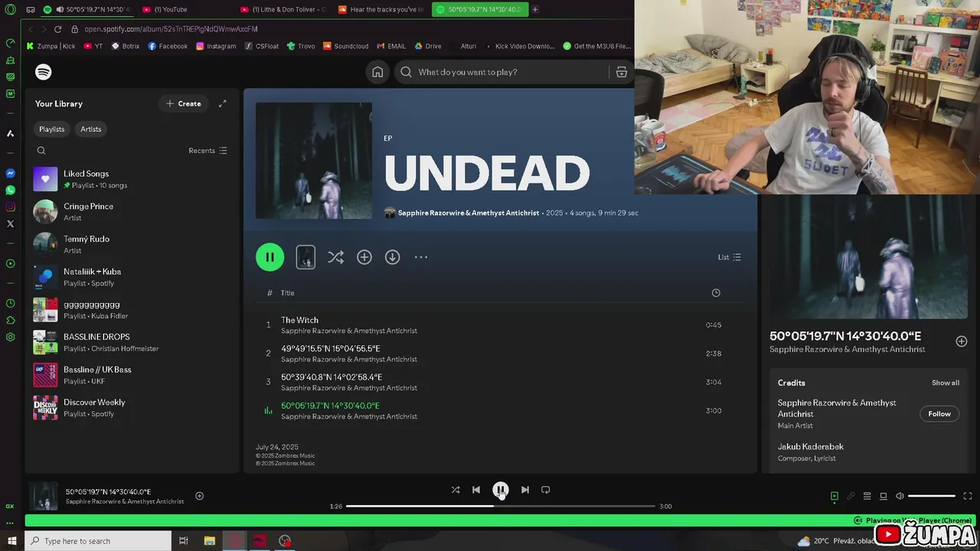Open File Explorer from taskbar

(x=209, y=541)
